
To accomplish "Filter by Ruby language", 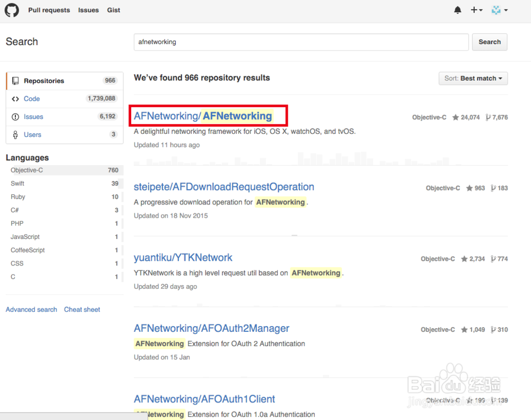I will coord(65,197).
